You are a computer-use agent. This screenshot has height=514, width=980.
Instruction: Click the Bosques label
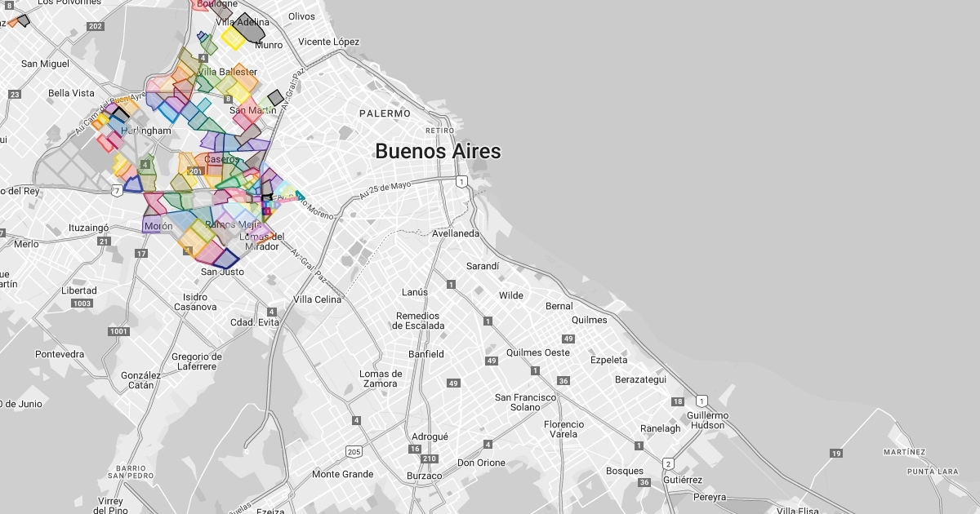[625, 471]
